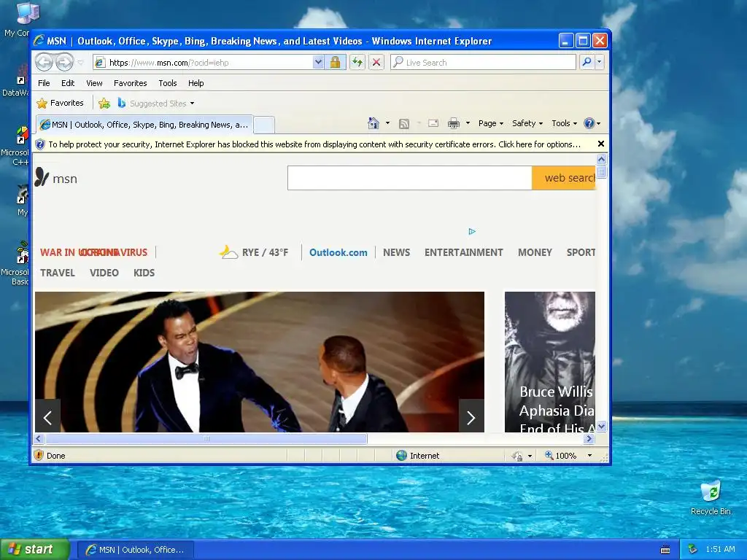Click the Internet zone globe icon
The width and height of the screenshot is (747, 560).
[x=402, y=455]
